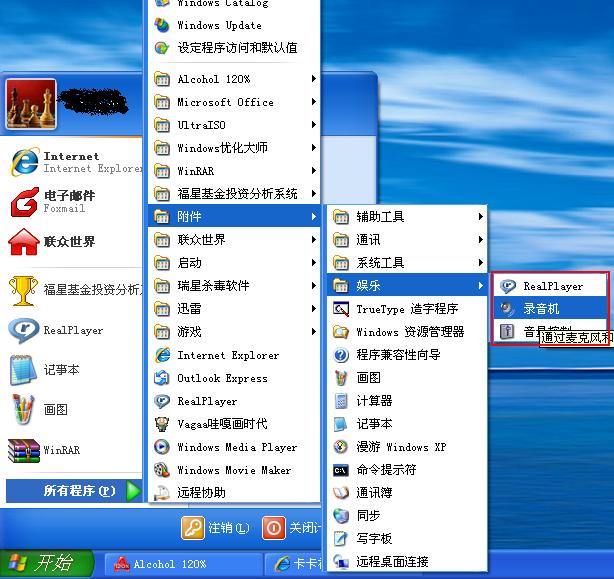Image resolution: width=614 pixels, height=579 pixels.
Task: Expand the Windows优化大师 submenu arrow
Action: 314,148
